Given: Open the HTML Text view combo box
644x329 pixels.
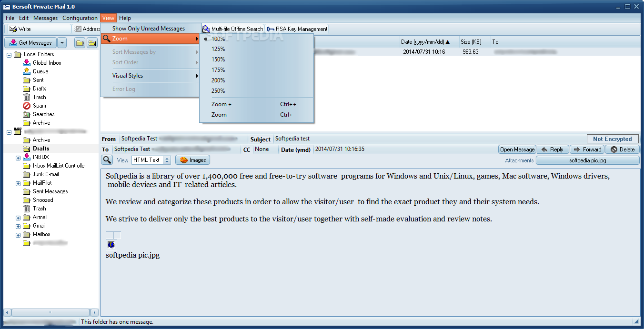Looking at the screenshot, I should coord(151,160).
